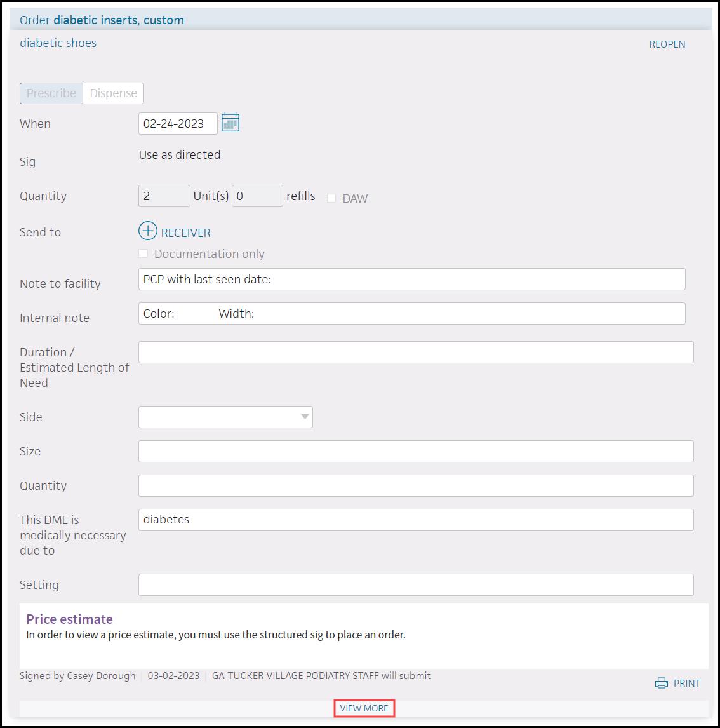Focus the Duration estimated length field
The image size is (720, 728).
[x=416, y=353]
